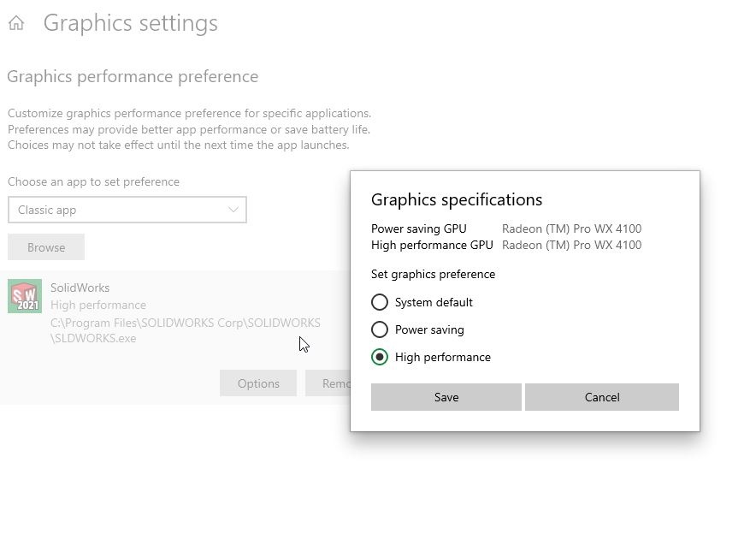The height and width of the screenshot is (534, 756).
Task: Remove SolidWorks from the app list
Action: 328,383
